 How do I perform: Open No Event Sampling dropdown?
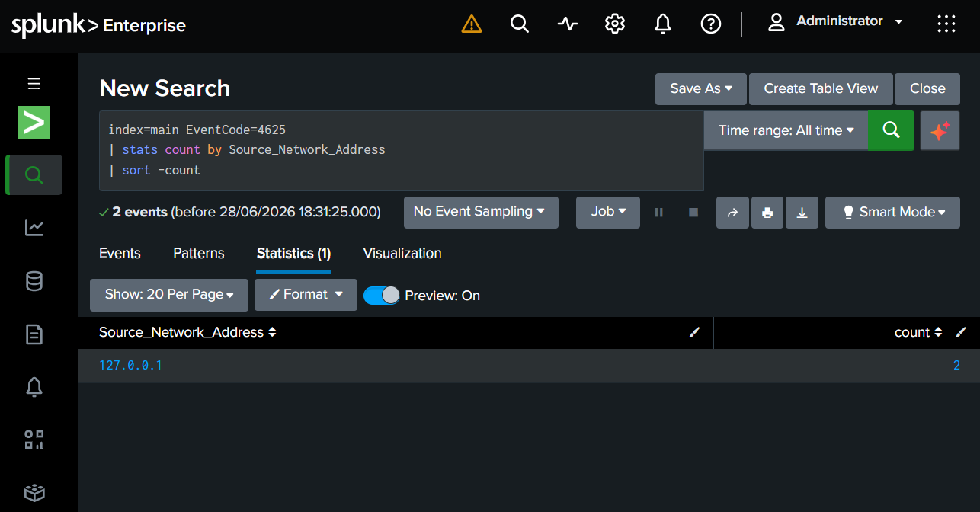(x=481, y=213)
